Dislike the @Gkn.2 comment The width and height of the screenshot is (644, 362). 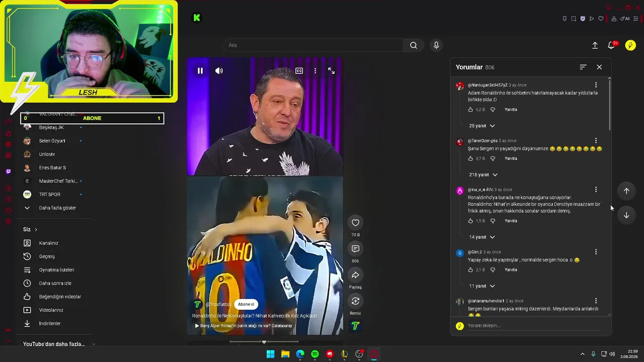[493, 270]
